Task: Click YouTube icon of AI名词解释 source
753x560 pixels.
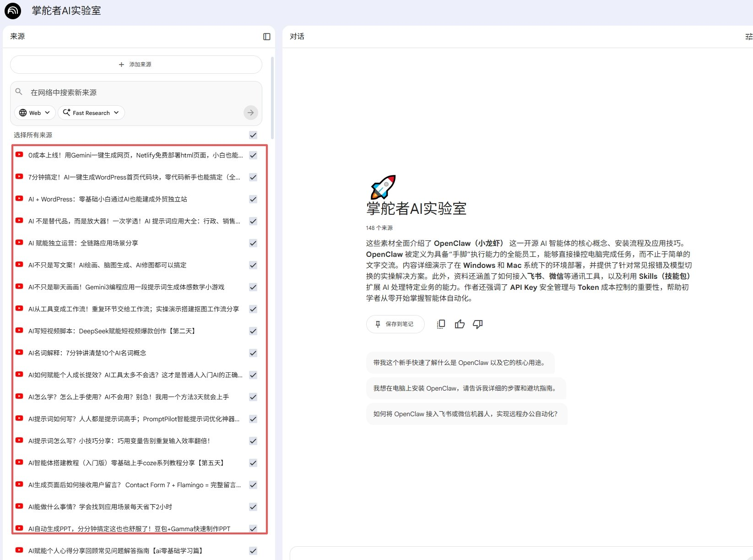Action: (x=19, y=353)
